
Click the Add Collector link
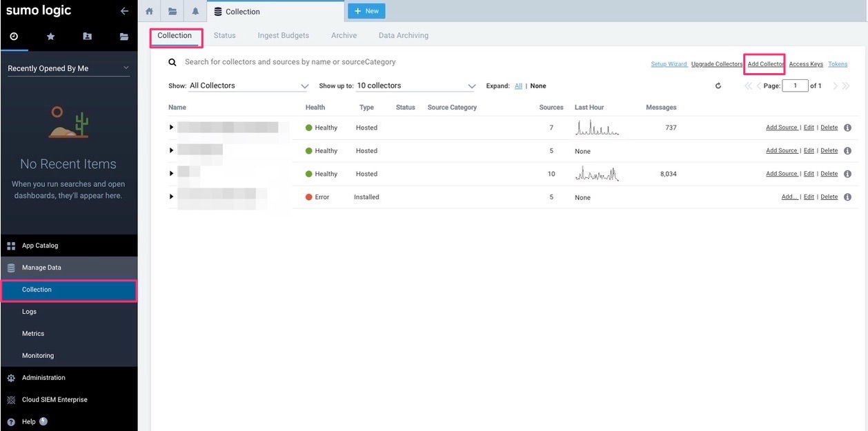765,64
